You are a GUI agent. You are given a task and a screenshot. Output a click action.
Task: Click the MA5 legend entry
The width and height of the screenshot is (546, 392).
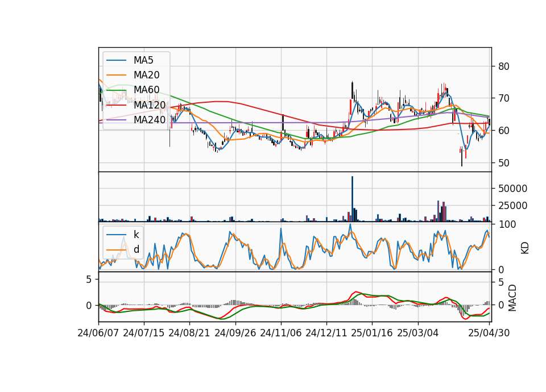(130, 60)
